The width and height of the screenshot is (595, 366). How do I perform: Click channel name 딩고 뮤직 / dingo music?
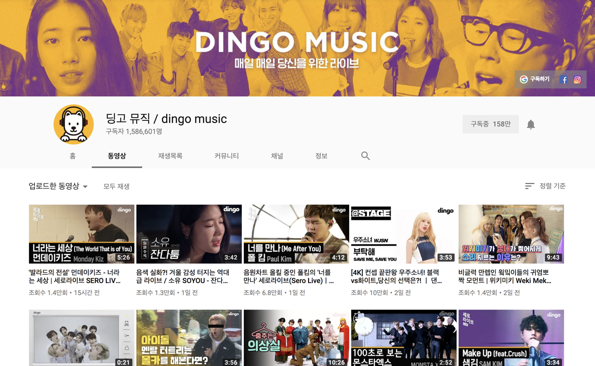click(x=166, y=119)
